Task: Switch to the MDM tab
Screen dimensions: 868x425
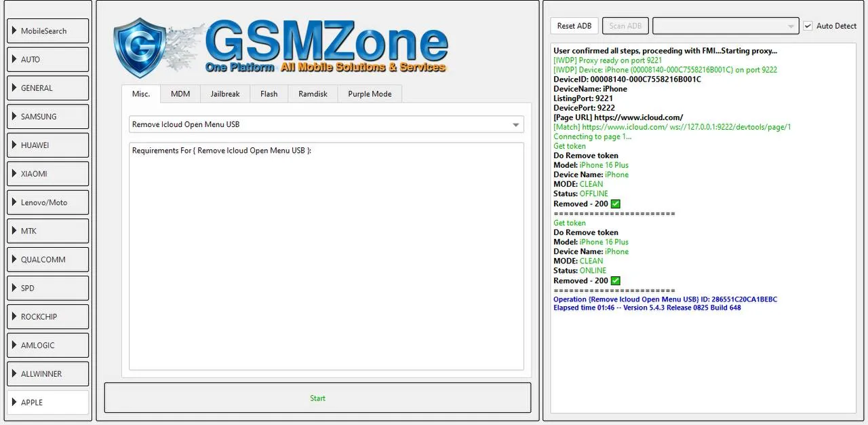Action: point(180,94)
